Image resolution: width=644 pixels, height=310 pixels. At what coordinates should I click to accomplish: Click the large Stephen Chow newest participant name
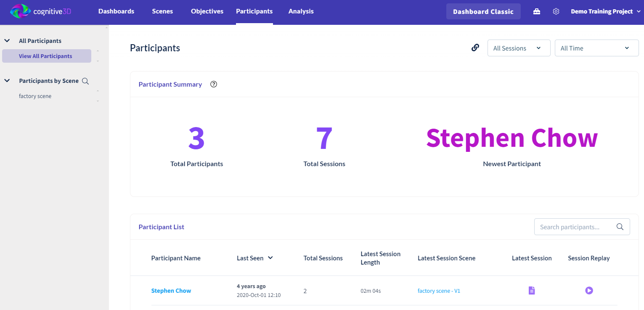pyautogui.click(x=512, y=138)
